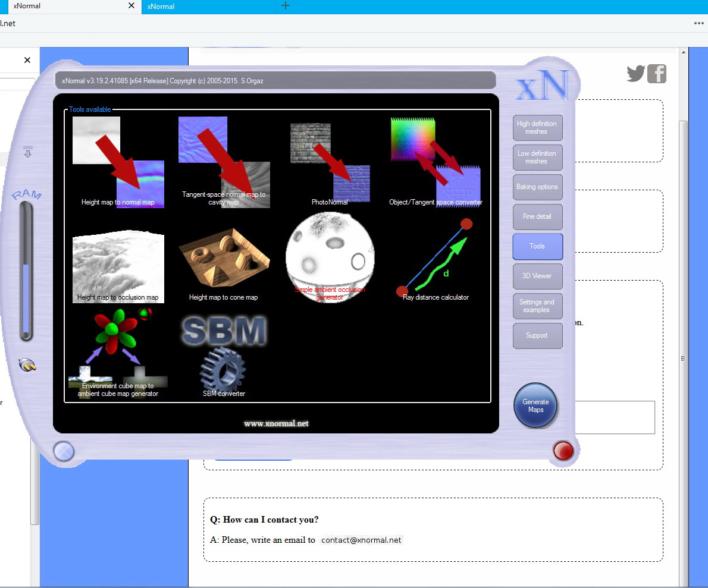Launch the PhotoNormal tool

(330, 163)
